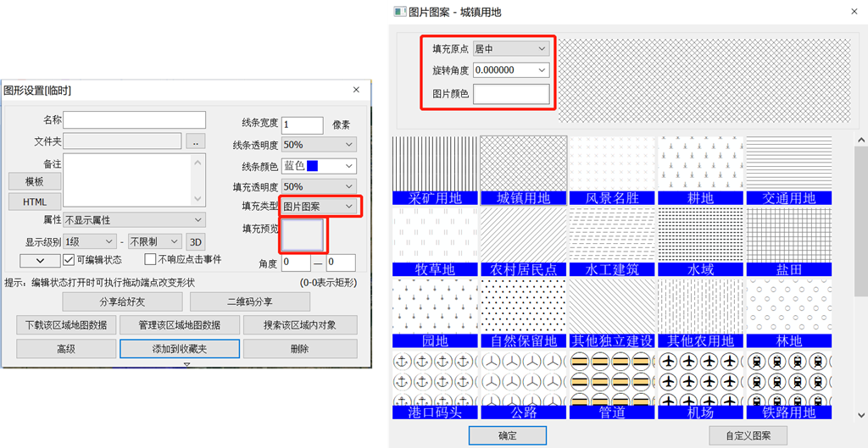Enable the 不响应点击事件 checkbox
Screen dimensions: 868x448
[151, 259]
